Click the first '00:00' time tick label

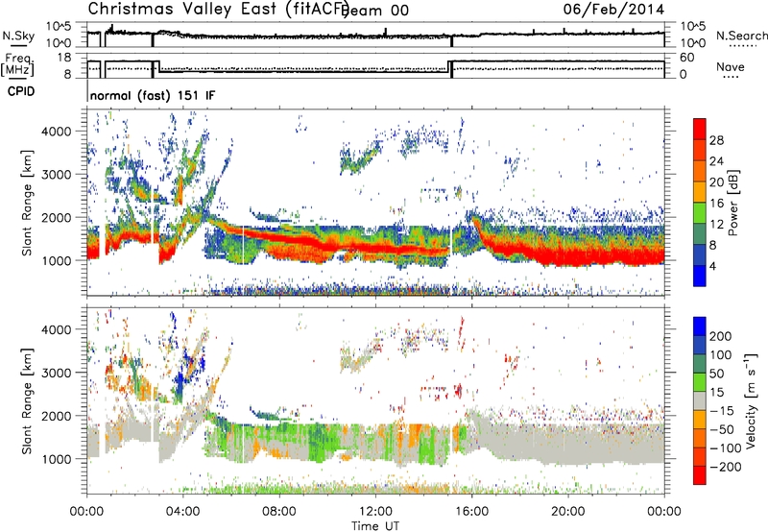point(86,512)
